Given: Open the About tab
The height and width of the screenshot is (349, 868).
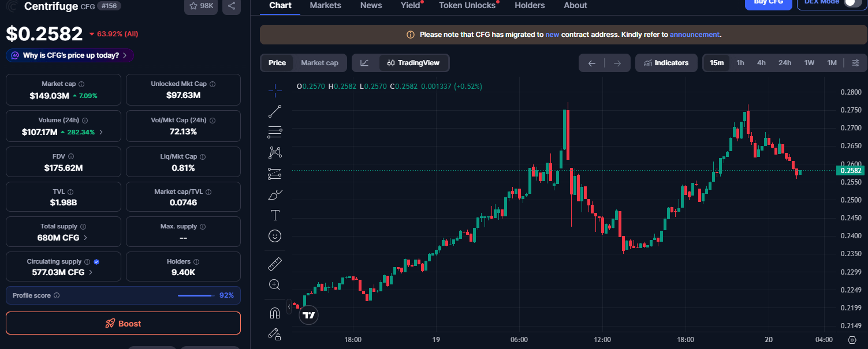Looking at the screenshot, I should tap(575, 5).
